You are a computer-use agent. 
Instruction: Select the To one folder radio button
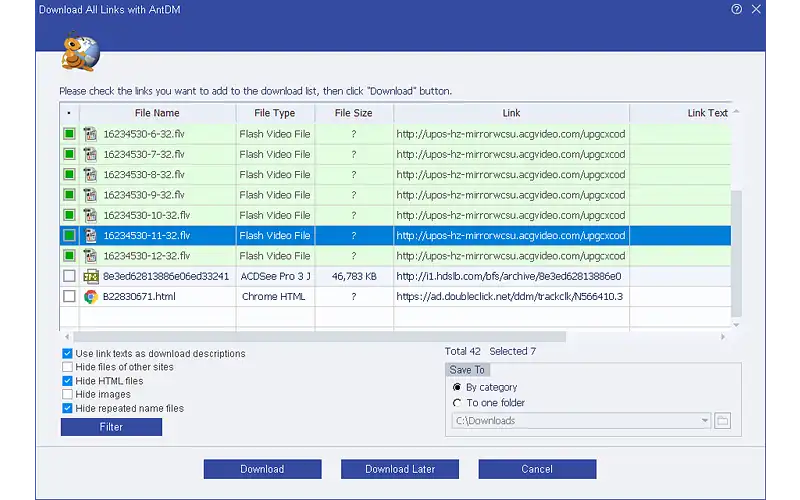(457, 403)
